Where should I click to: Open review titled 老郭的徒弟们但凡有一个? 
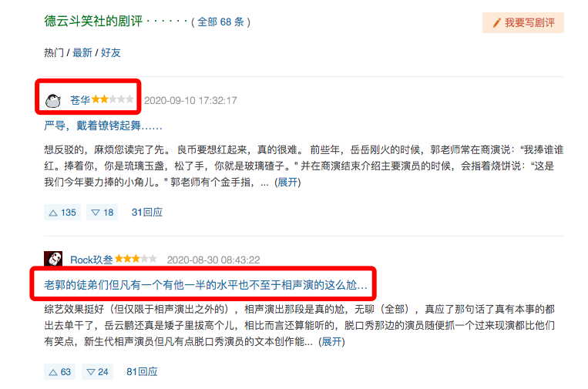[x=206, y=285]
